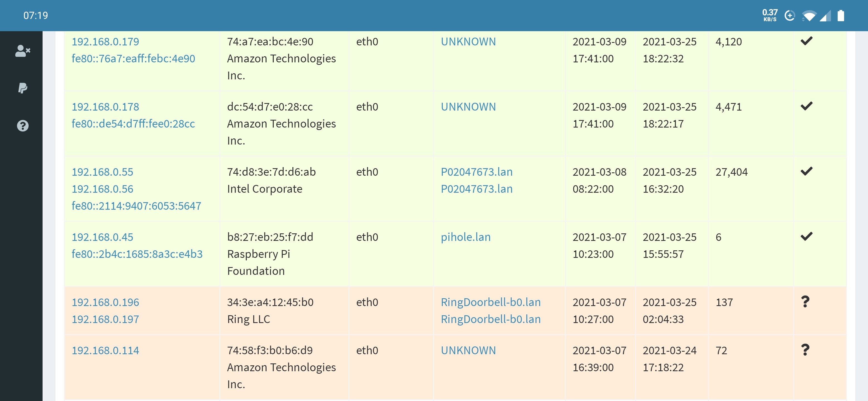Select the question-mark status icon for 192.168.0.196
Viewport: 868px width, 401px height.
coord(806,302)
